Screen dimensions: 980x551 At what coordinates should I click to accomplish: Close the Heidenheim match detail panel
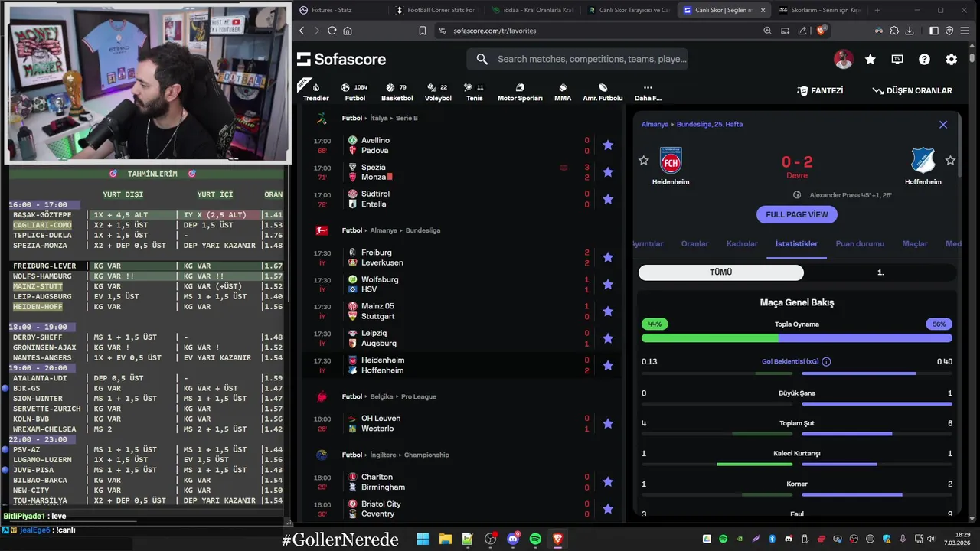[x=943, y=125]
